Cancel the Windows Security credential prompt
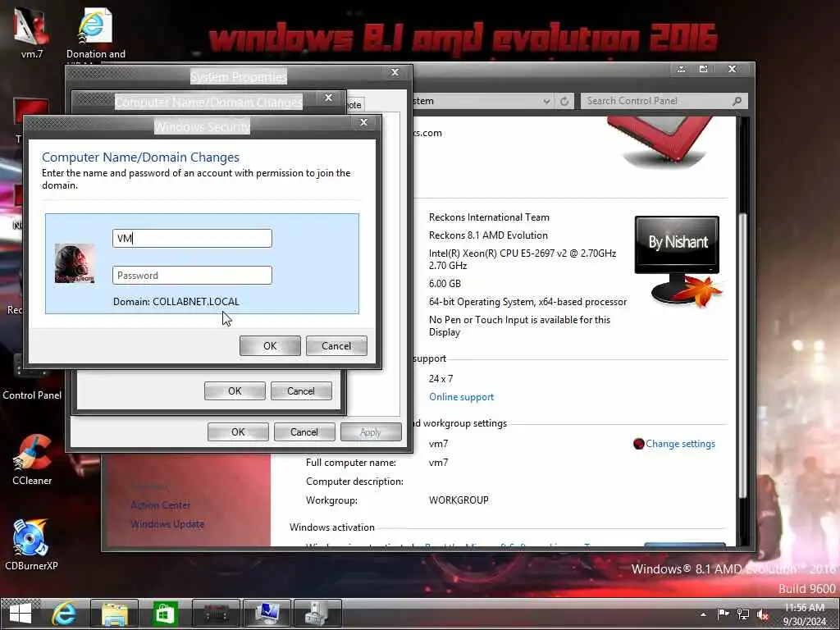Viewport: 840px width, 630px height. (x=336, y=346)
